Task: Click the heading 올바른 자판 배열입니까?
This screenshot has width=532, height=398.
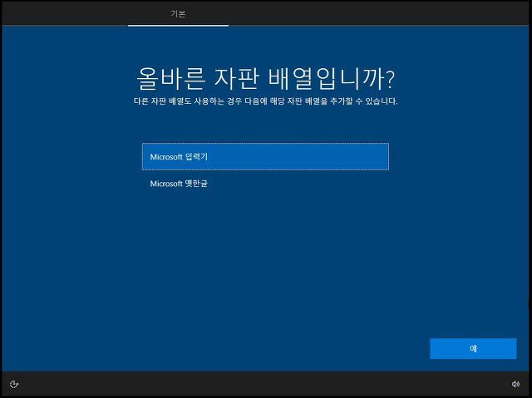Action: 265,78
